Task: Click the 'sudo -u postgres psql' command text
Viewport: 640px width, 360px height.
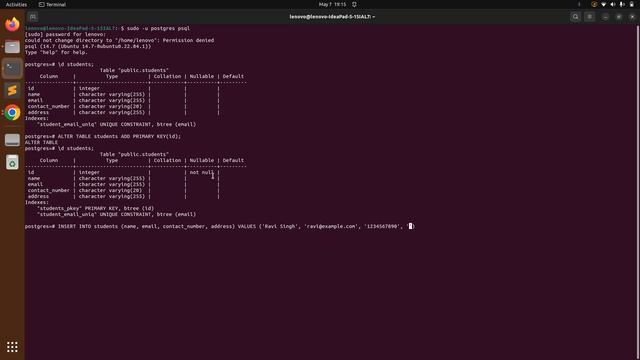Action: click(x=158, y=29)
